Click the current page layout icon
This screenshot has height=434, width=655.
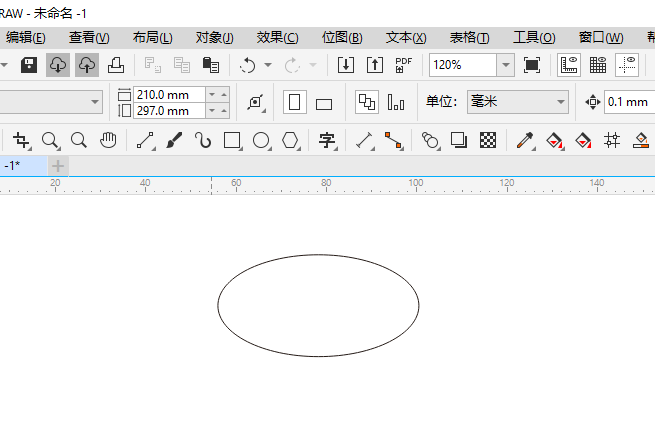pyautogui.click(x=396, y=102)
